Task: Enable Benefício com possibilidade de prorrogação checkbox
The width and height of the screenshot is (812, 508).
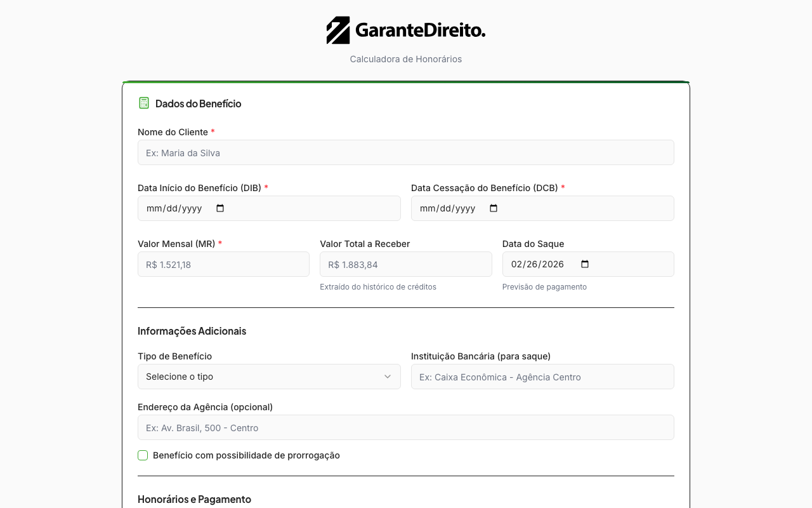Action: click(143, 455)
